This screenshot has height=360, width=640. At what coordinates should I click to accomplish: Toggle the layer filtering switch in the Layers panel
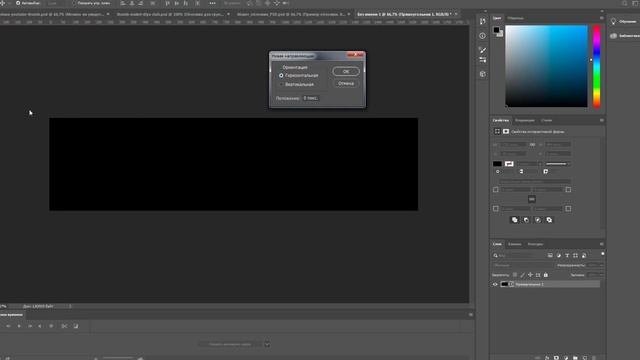coord(602,254)
